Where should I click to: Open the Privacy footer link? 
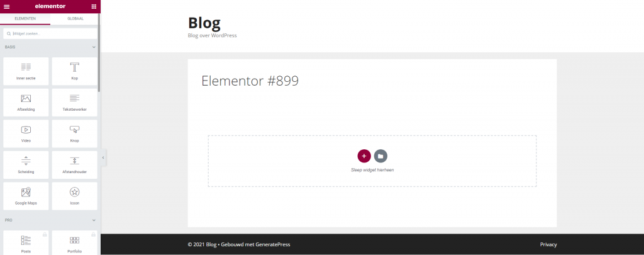pyautogui.click(x=548, y=244)
